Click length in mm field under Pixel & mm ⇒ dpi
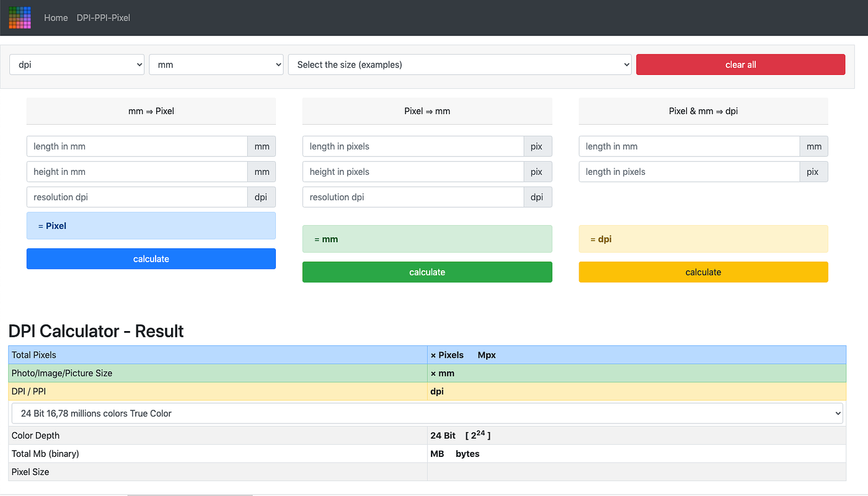Viewport: 868px width, 496px height. pyautogui.click(x=689, y=146)
